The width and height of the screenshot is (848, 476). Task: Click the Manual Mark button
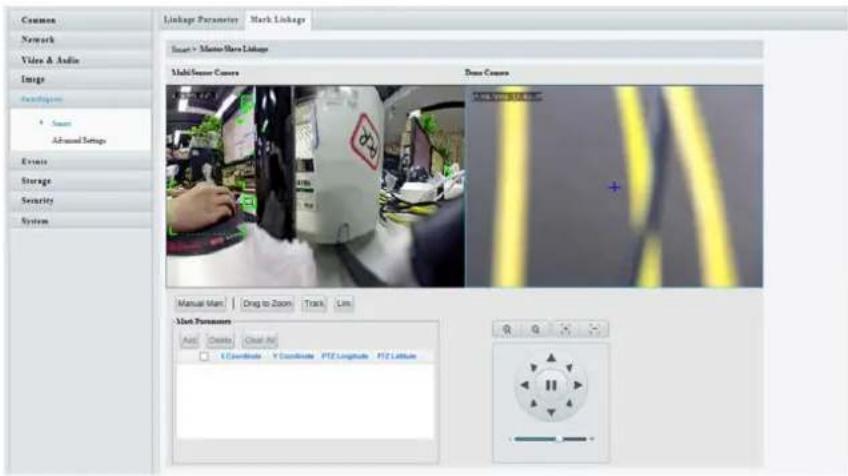coord(200,303)
